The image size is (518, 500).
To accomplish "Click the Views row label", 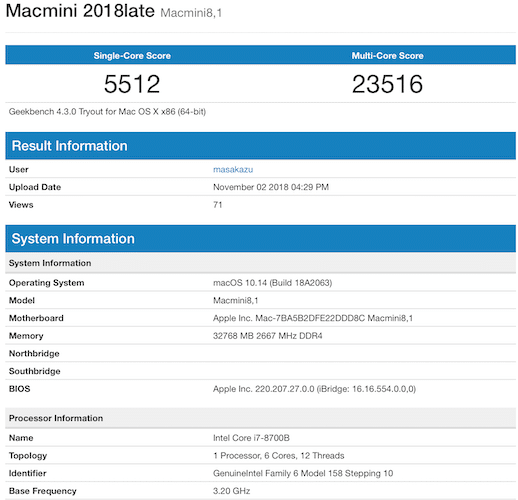I will click(x=21, y=205).
